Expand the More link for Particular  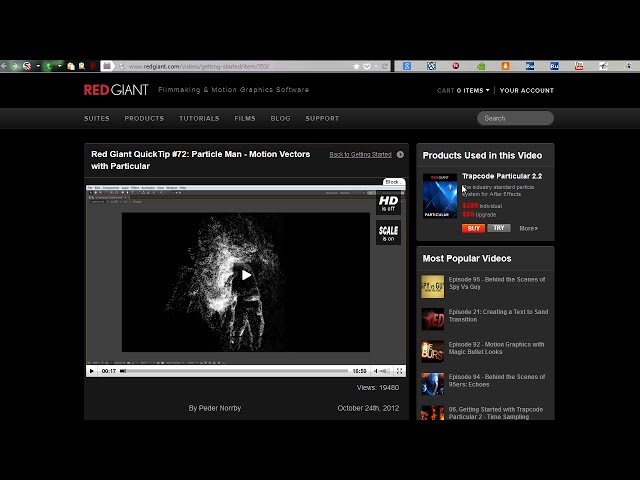coord(528,228)
